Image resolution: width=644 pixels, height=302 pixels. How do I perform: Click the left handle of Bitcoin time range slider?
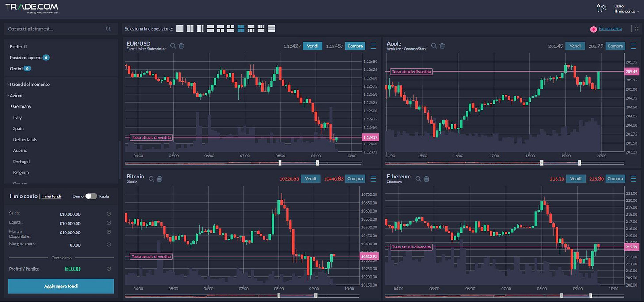[x=278, y=295]
